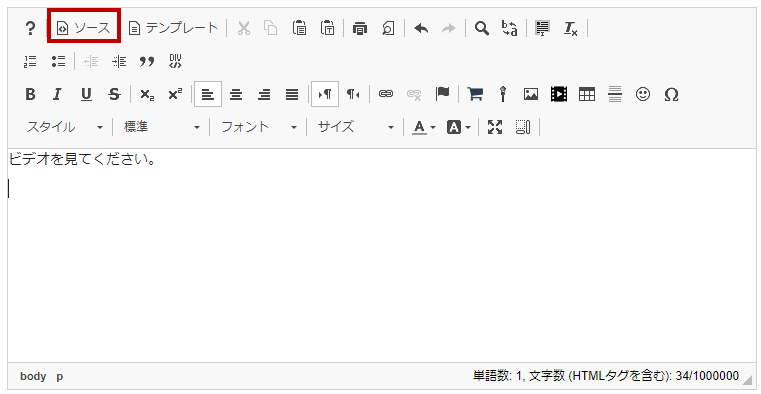Decrease indent of the paragraph
761x394 pixels.
pos(91,61)
